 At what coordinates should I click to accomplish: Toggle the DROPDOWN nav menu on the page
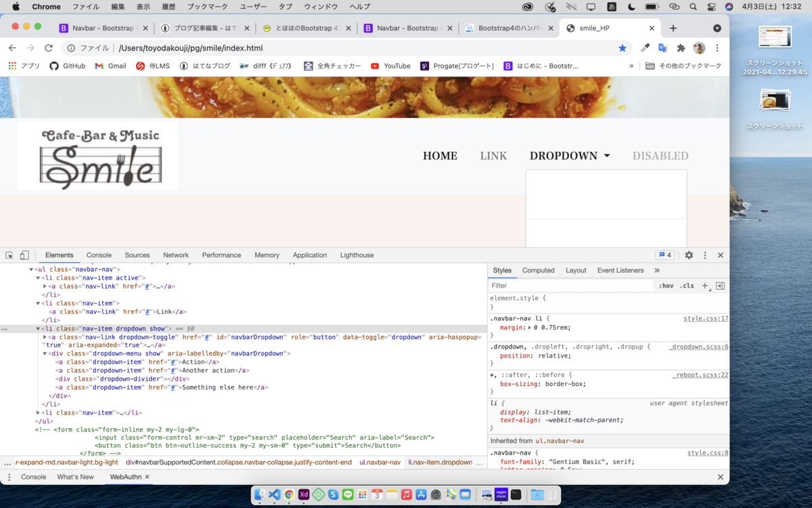(x=570, y=156)
